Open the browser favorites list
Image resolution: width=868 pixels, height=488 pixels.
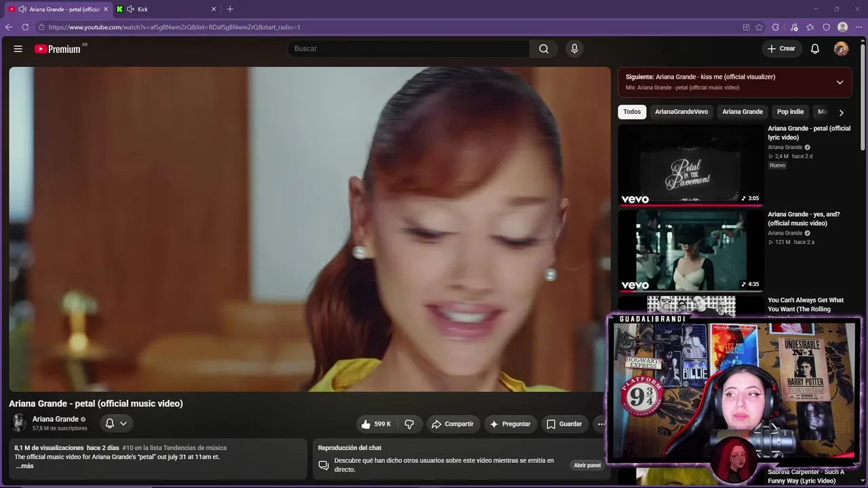810,27
